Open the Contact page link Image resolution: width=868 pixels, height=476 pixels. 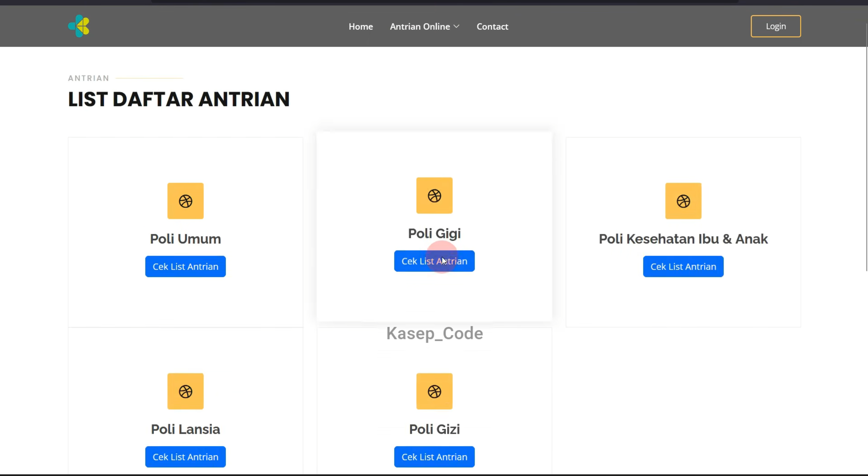click(x=492, y=26)
